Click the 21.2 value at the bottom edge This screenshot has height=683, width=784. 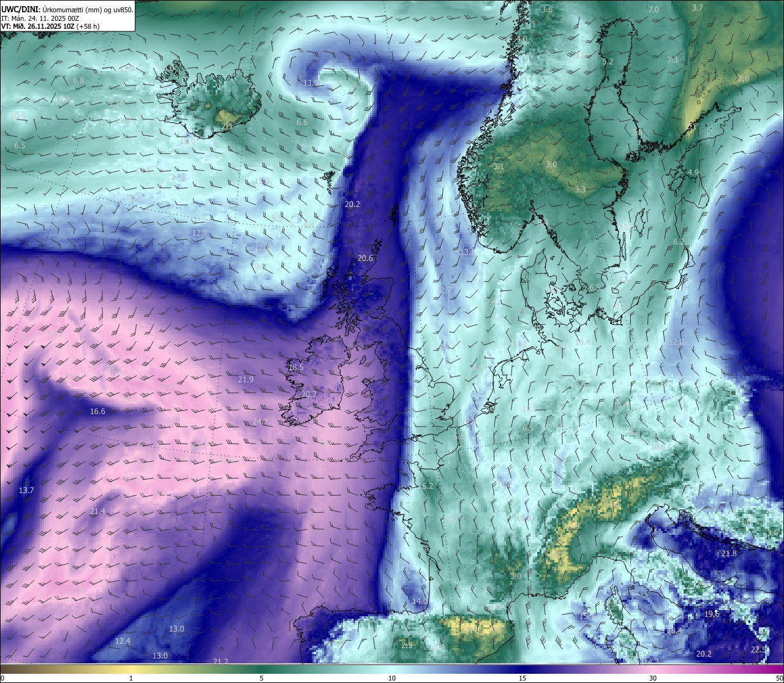(221, 662)
